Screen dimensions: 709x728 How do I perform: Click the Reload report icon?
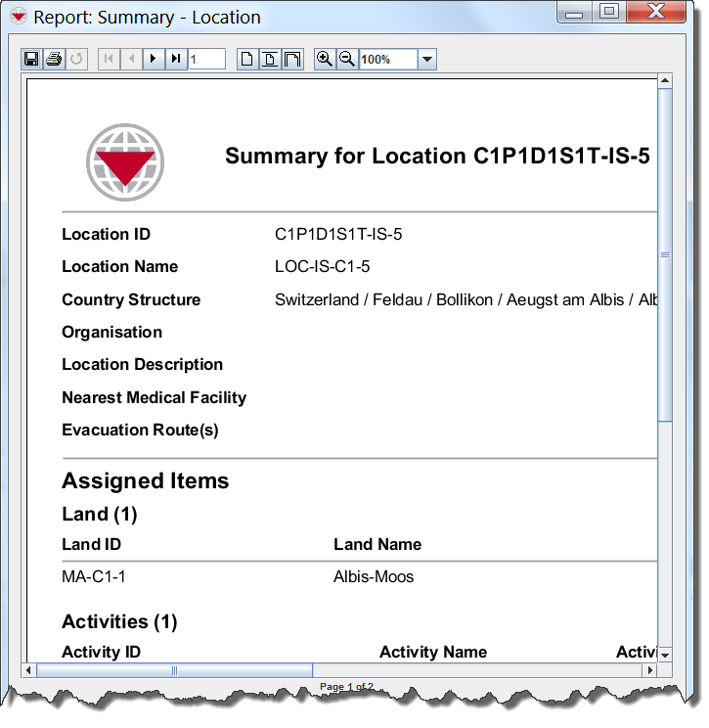pyautogui.click(x=77, y=60)
